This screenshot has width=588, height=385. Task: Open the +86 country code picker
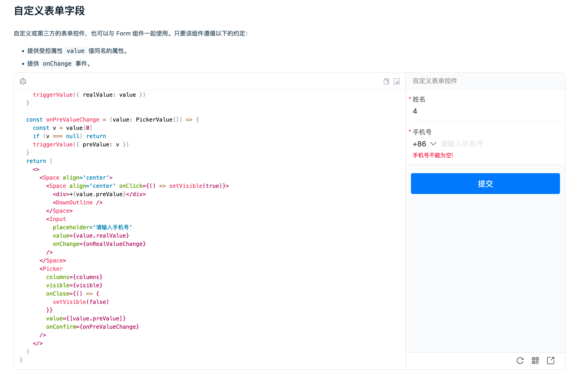click(419, 144)
